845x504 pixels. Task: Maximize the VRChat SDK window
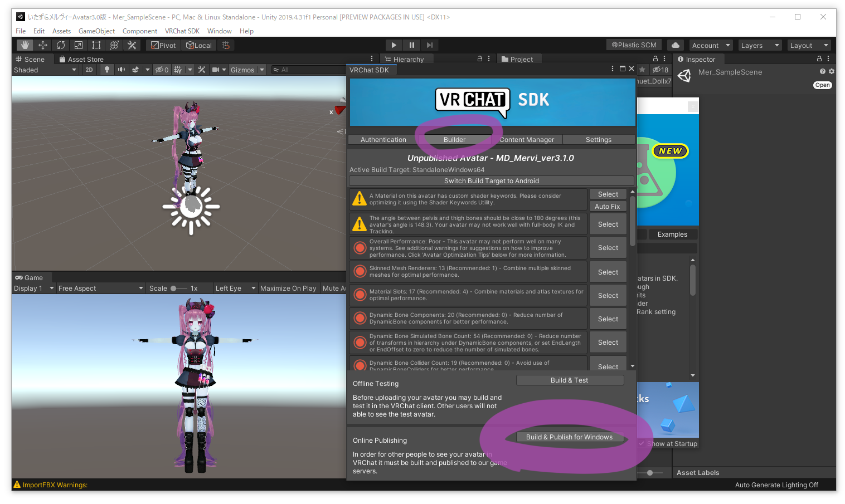click(x=623, y=68)
